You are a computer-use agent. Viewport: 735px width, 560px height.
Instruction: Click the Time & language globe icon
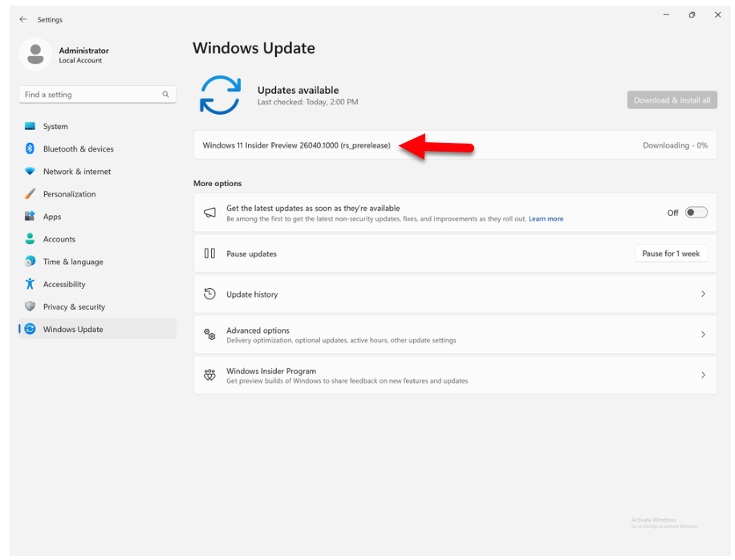[x=30, y=261]
